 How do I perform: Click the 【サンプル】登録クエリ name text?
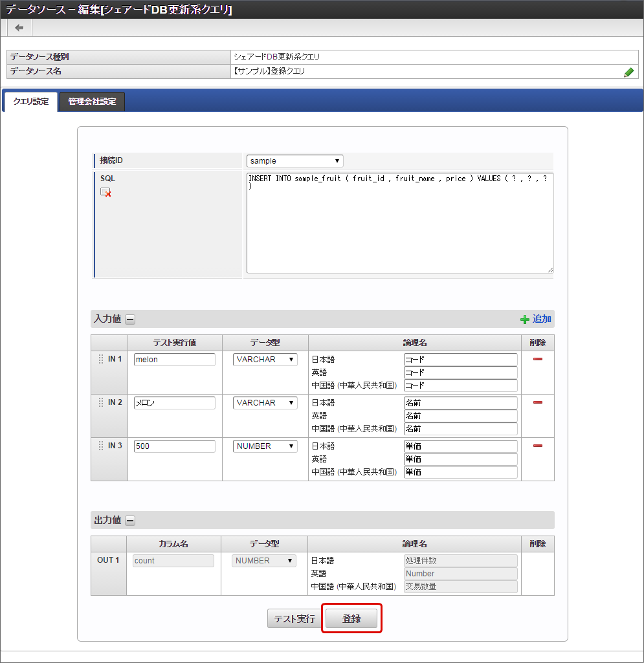pyautogui.click(x=269, y=71)
